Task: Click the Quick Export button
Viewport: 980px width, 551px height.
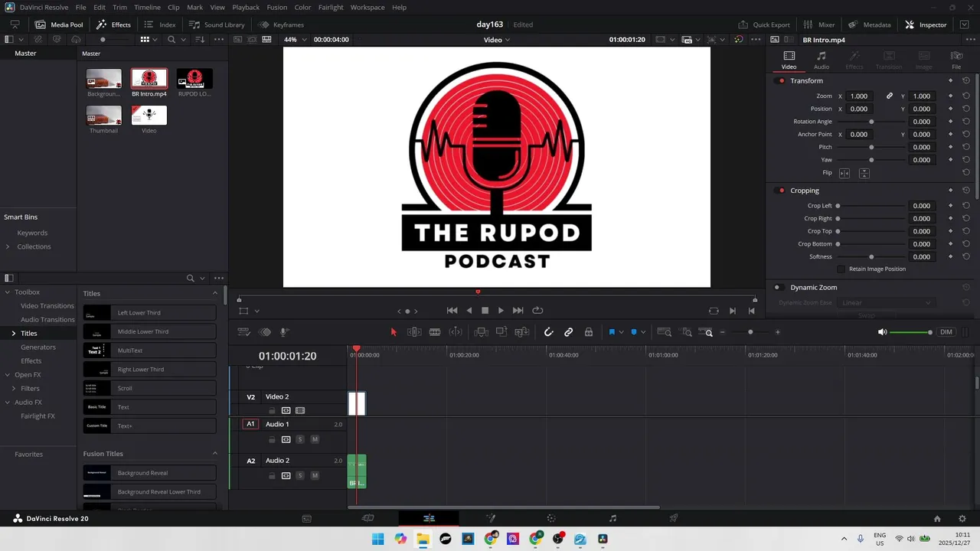Action: pos(763,24)
